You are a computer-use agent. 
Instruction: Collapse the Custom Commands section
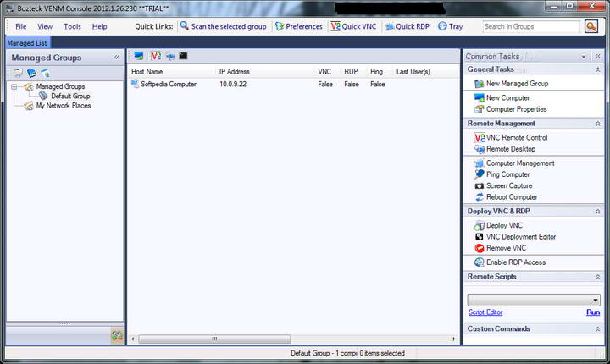pyautogui.click(x=597, y=329)
